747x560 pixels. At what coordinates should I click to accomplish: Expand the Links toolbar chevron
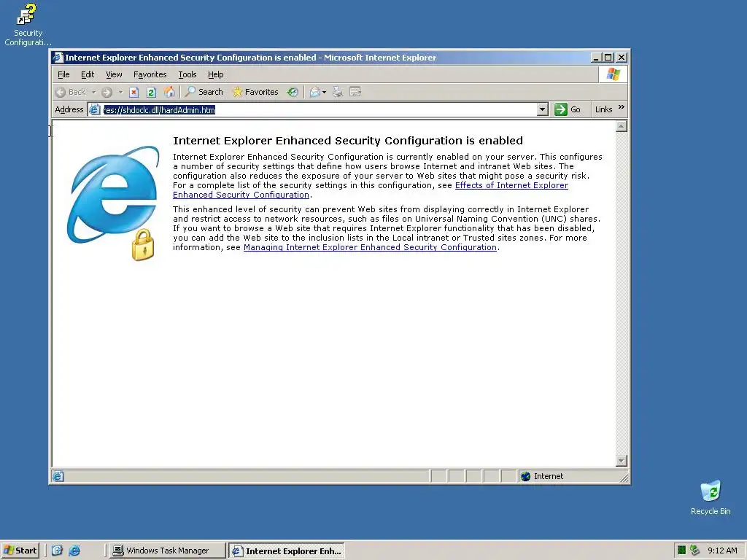(x=622, y=107)
